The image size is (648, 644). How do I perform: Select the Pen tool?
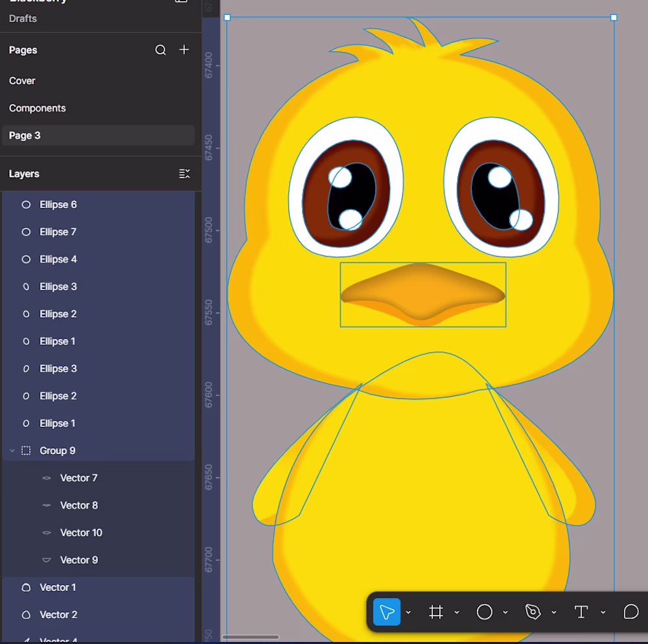(x=533, y=612)
